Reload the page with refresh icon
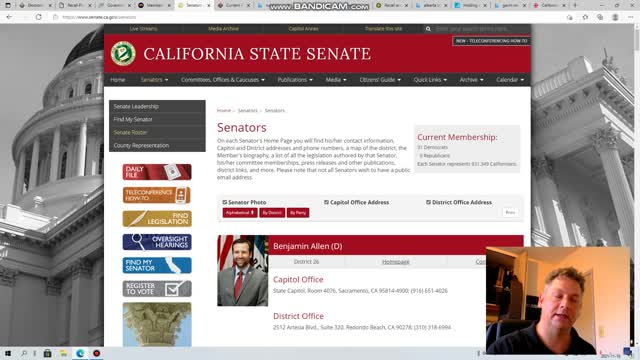Image resolution: width=640 pixels, height=360 pixels. point(38,17)
